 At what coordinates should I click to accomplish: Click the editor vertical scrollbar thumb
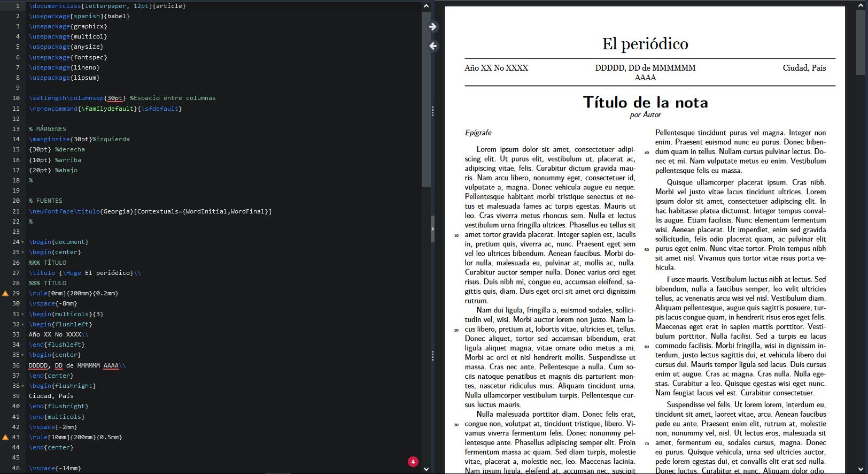coord(426,99)
